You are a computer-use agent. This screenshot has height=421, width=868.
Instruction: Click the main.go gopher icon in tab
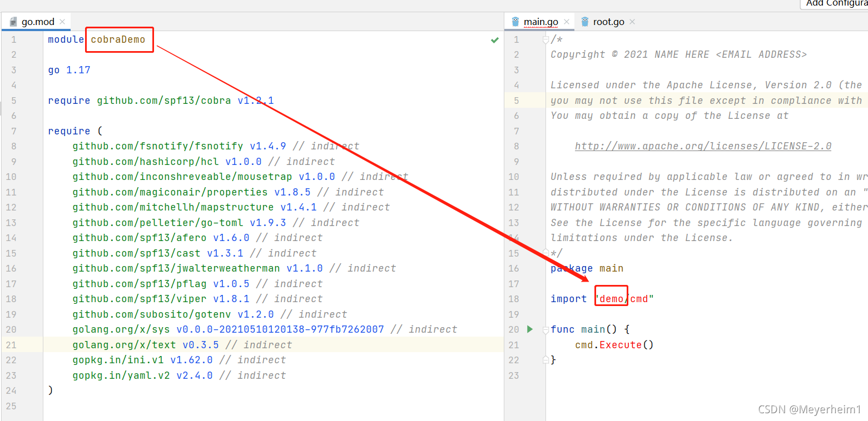coord(515,22)
